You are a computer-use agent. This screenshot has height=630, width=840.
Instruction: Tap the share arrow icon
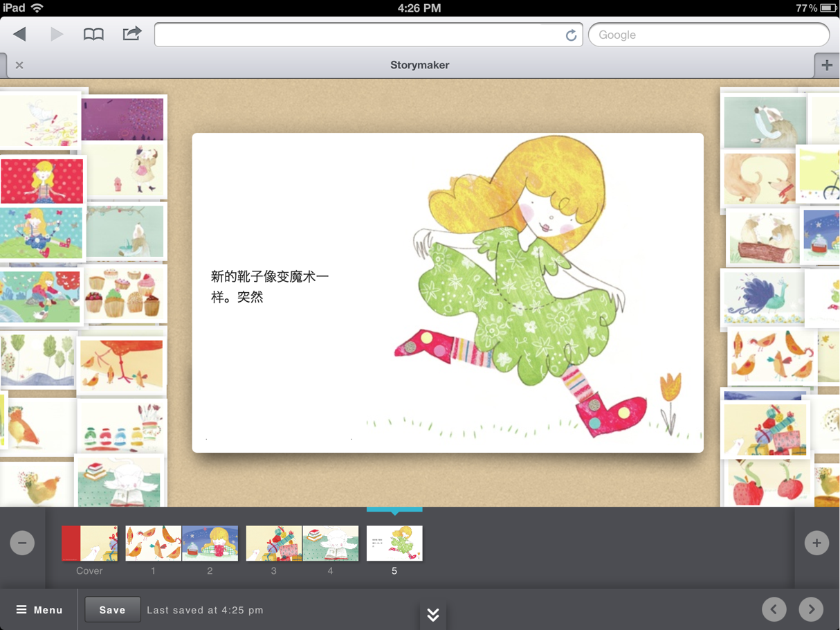click(x=131, y=33)
